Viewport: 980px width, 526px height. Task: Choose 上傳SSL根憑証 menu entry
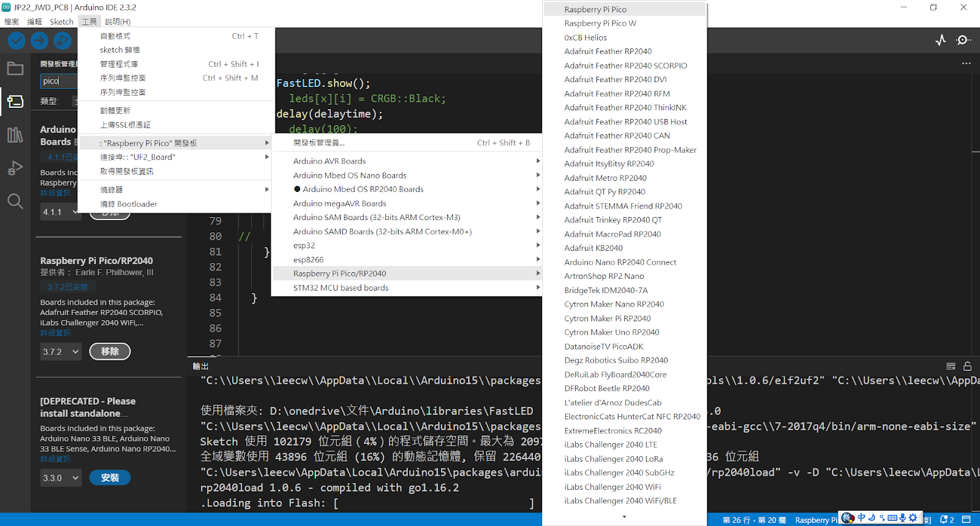(175, 124)
